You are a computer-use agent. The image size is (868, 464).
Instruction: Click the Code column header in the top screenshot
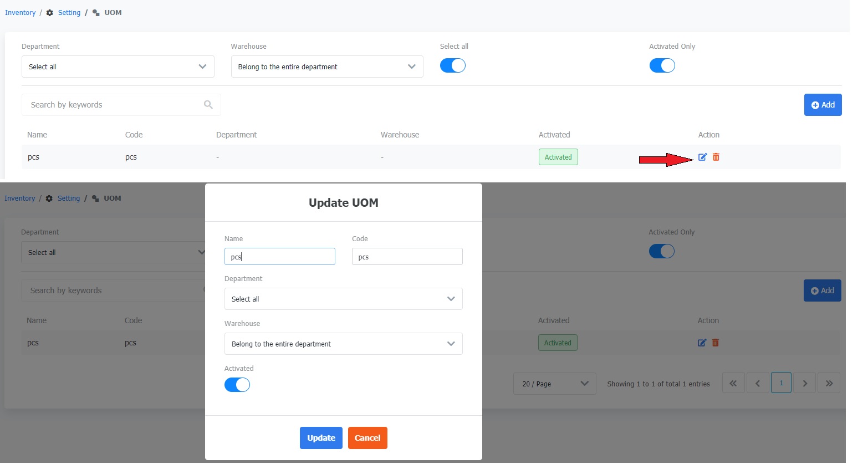pos(134,135)
